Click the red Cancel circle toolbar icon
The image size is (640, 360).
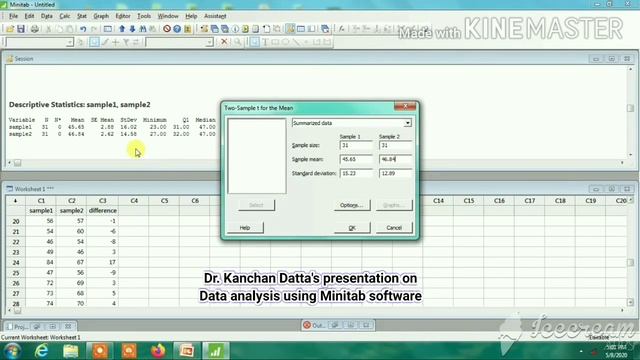tap(167, 29)
